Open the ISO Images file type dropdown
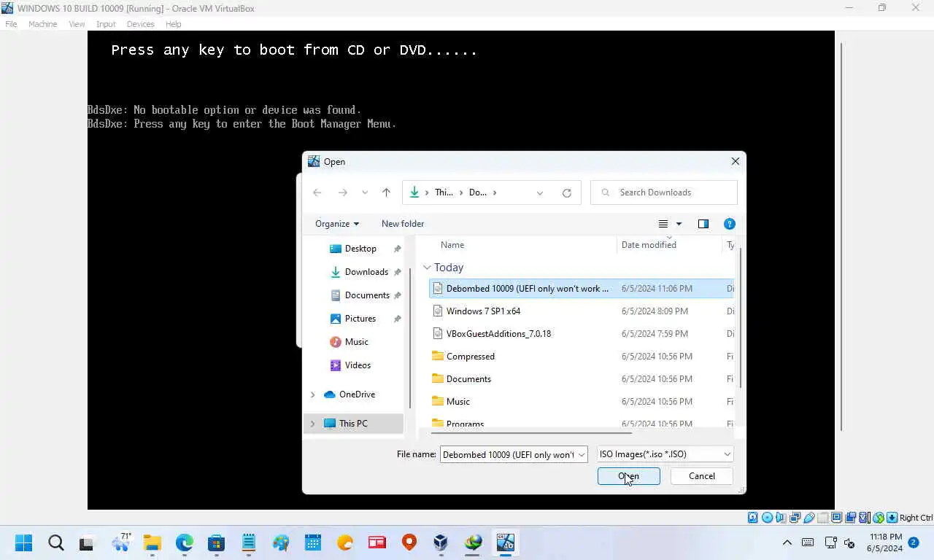The width and height of the screenshot is (934, 560). pos(665,454)
